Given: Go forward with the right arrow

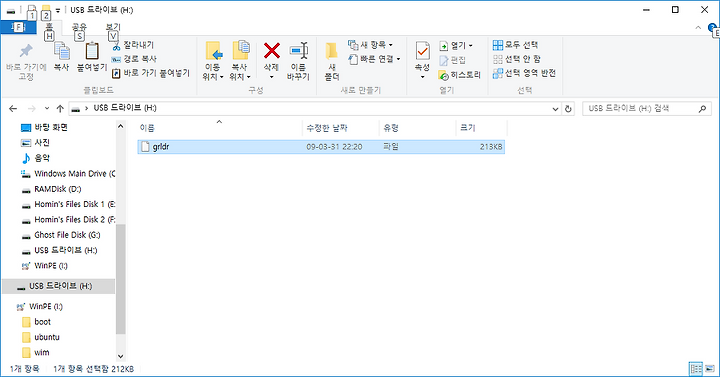Looking at the screenshot, I should (x=32, y=108).
